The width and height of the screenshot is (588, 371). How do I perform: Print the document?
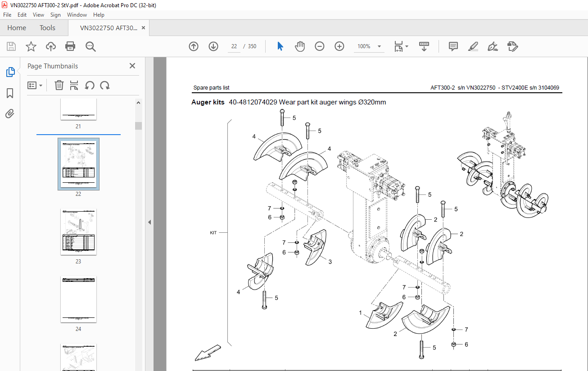pos(70,46)
